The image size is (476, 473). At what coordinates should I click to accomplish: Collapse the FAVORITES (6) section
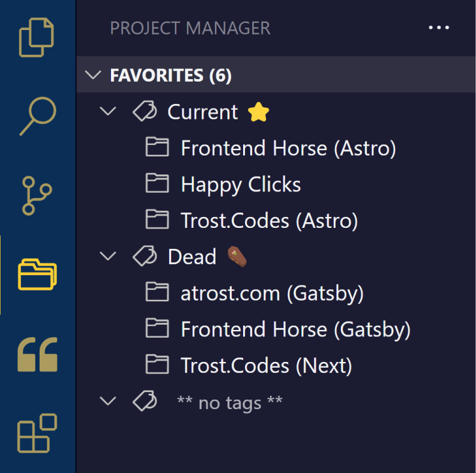click(x=93, y=75)
